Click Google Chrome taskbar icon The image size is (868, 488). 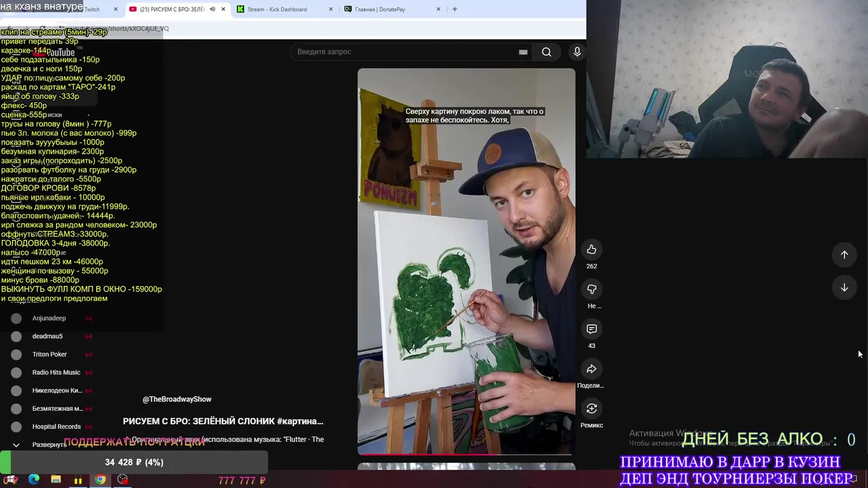click(x=100, y=479)
